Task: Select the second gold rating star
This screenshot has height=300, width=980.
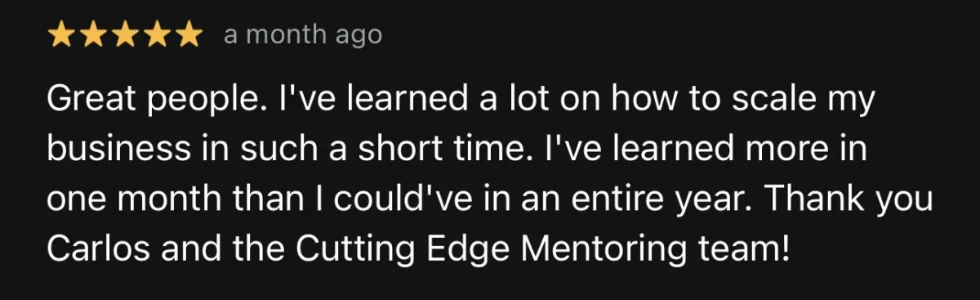Action: [93, 35]
